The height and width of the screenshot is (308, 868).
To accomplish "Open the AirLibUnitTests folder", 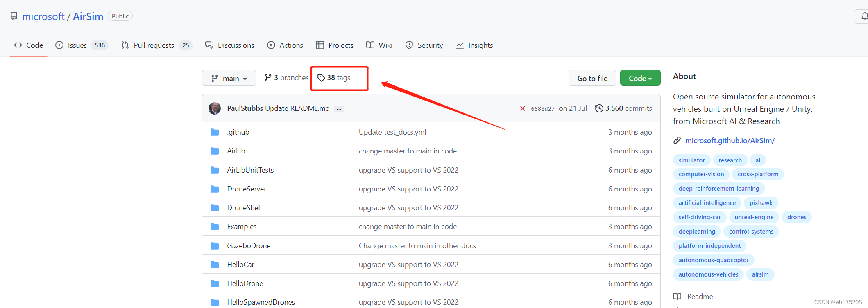I will tap(250, 170).
